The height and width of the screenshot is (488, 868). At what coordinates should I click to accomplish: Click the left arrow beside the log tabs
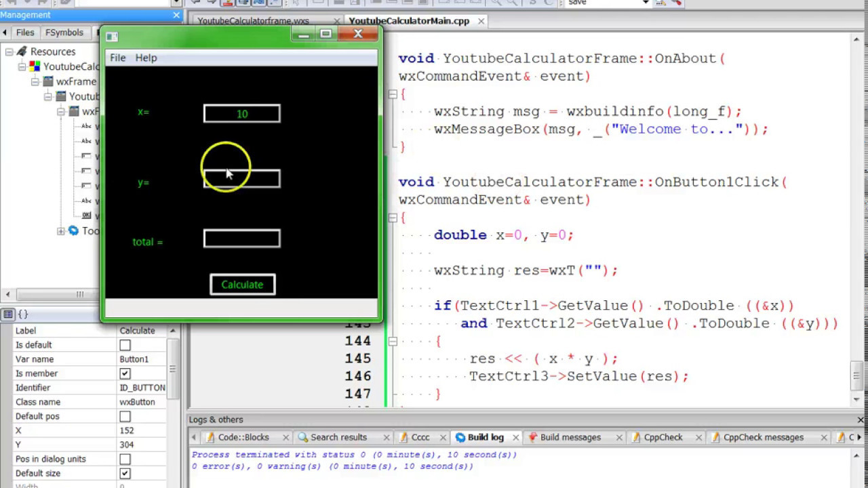194,437
